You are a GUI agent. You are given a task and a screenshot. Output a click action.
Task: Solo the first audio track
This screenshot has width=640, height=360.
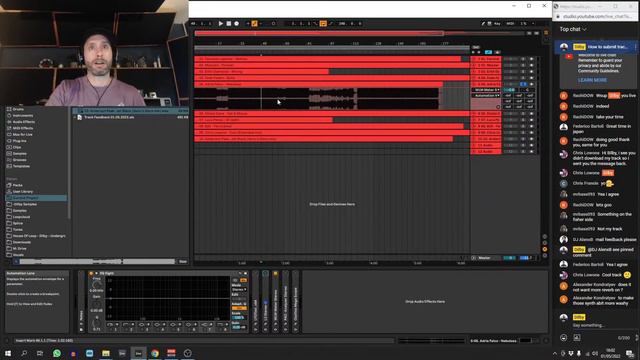(523, 59)
